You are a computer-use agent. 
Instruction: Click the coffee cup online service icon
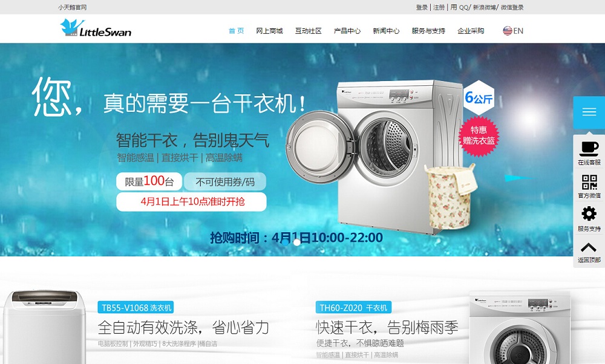589,149
